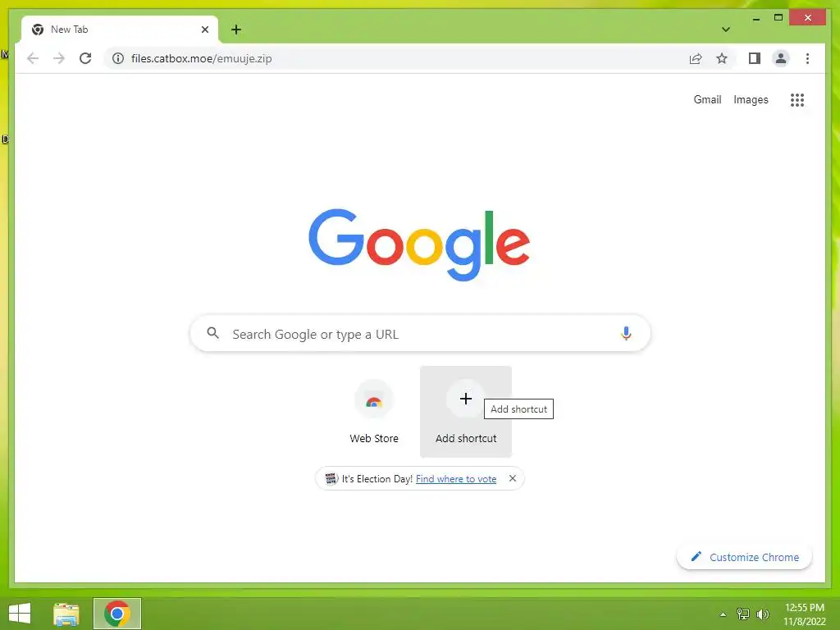840x630 pixels.
Task: Click the browser back arrow
Action: [x=33, y=58]
